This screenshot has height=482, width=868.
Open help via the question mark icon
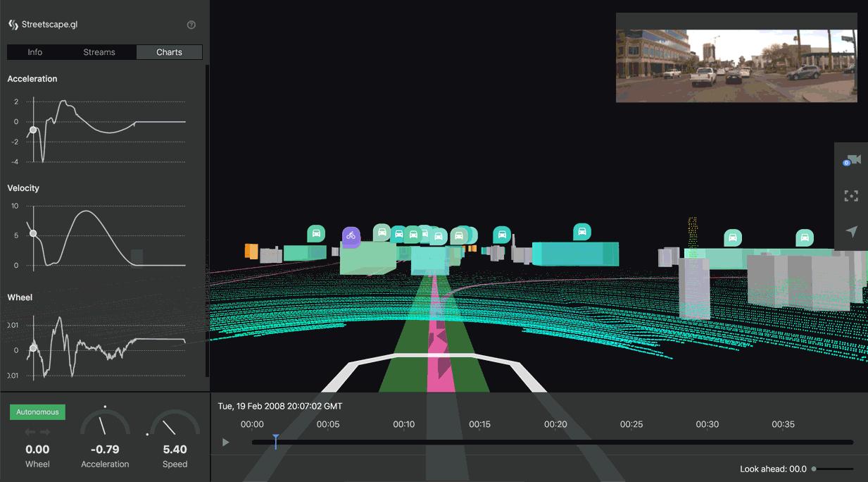pos(191,24)
